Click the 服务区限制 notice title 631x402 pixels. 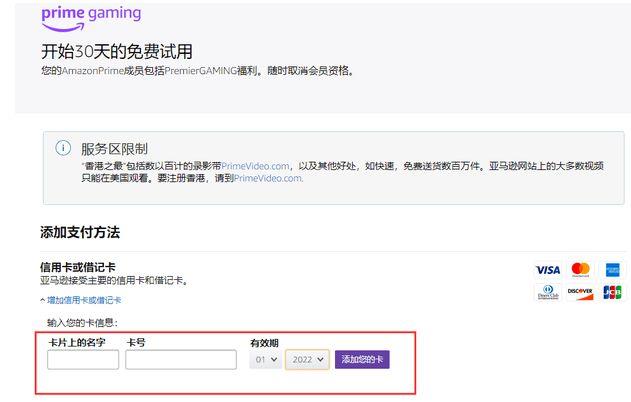pyautogui.click(x=114, y=148)
